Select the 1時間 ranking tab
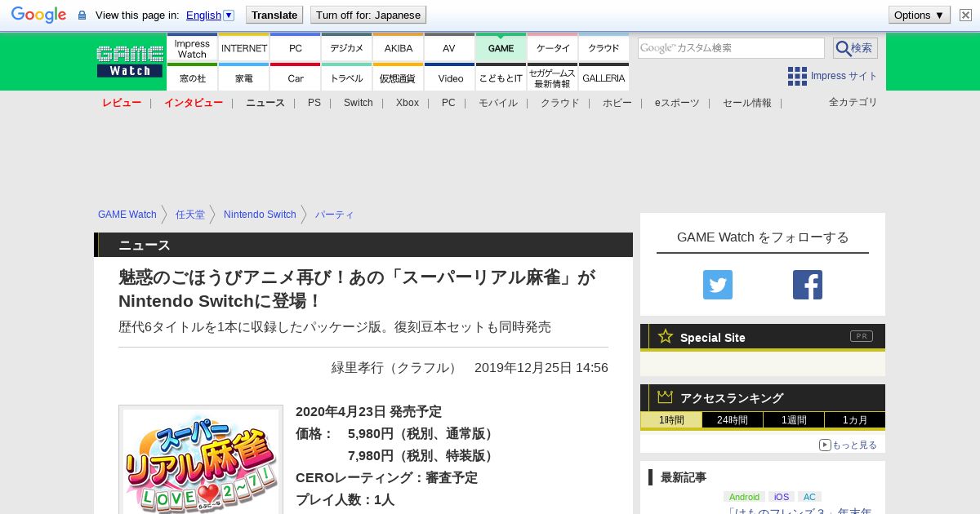Viewport: 980px width, 514px height. pos(671,420)
